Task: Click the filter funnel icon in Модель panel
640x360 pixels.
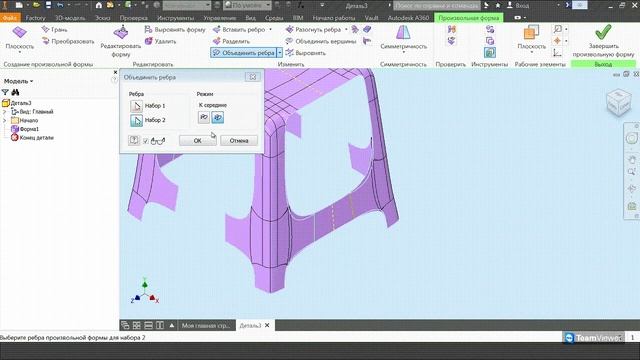Action: (5, 92)
